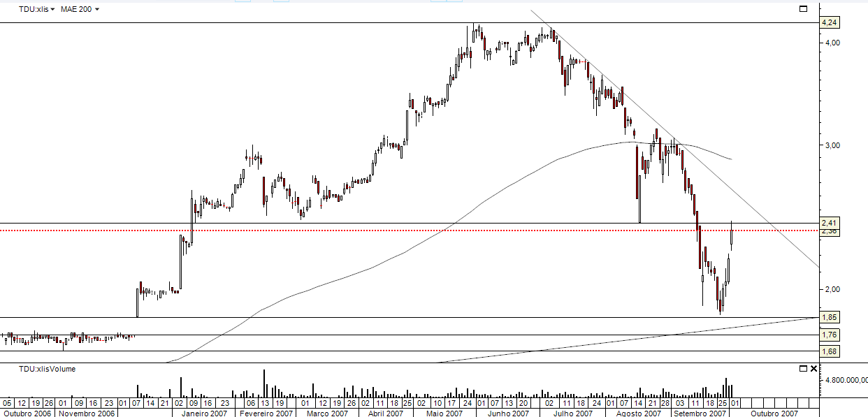Open the TDU:xlis symbol dropdown
The width and height of the screenshot is (868, 417).
click(x=38, y=9)
